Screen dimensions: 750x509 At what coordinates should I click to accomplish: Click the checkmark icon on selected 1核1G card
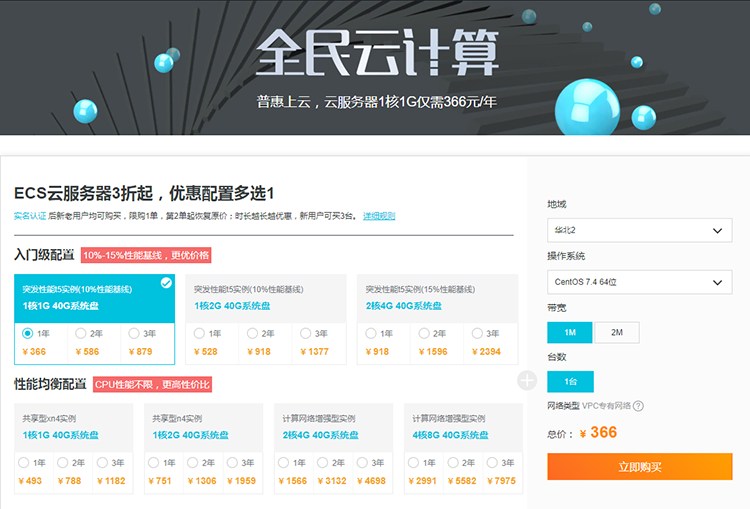166,283
